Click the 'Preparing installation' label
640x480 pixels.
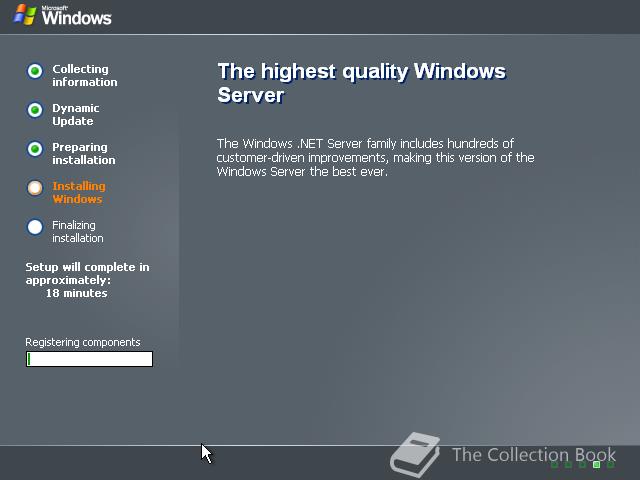click(84, 153)
